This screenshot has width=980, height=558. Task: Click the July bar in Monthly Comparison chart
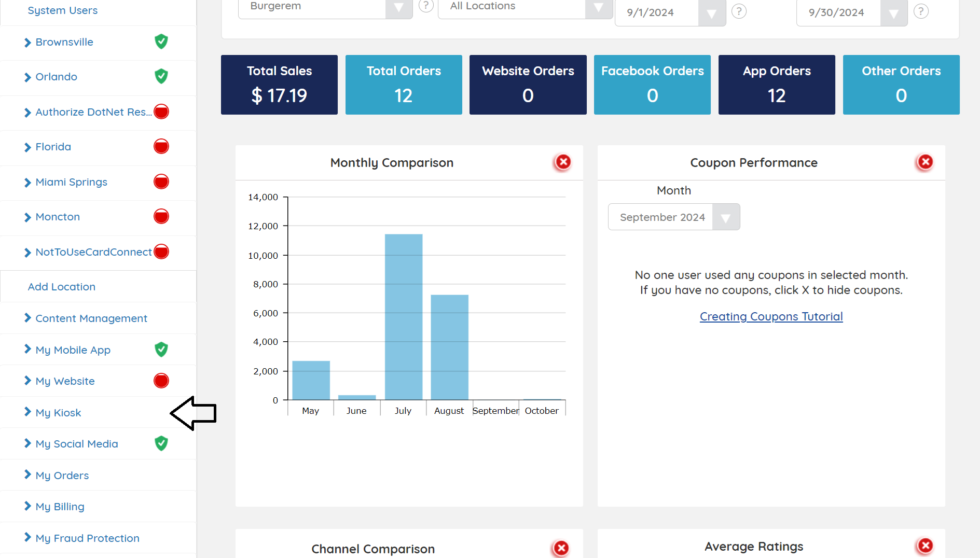pos(404,317)
